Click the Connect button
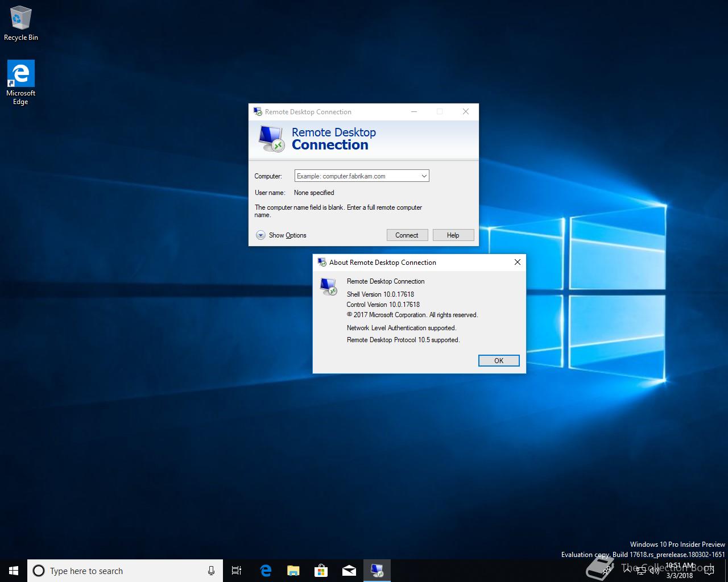The height and width of the screenshot is (582, 728). coord(407,235)
